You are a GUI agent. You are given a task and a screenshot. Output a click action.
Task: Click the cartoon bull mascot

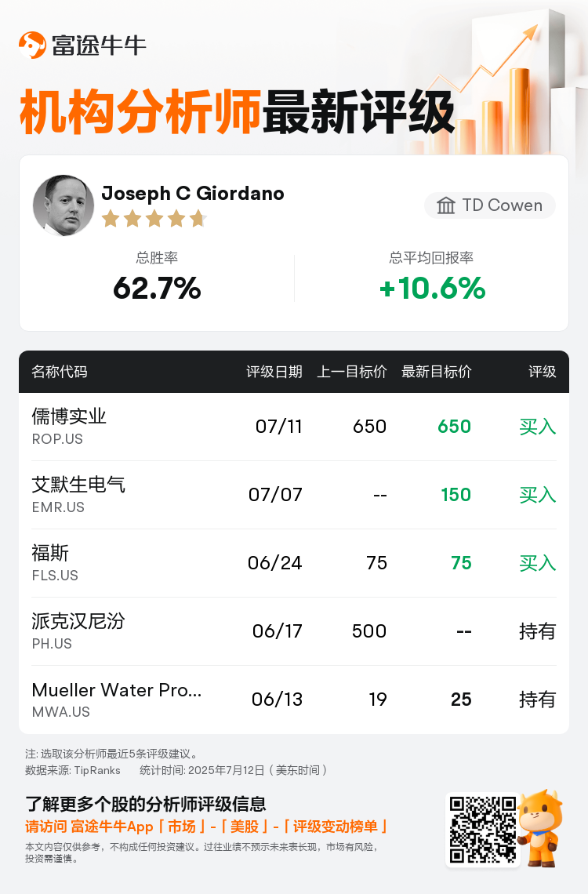click(x=540, y=828)
